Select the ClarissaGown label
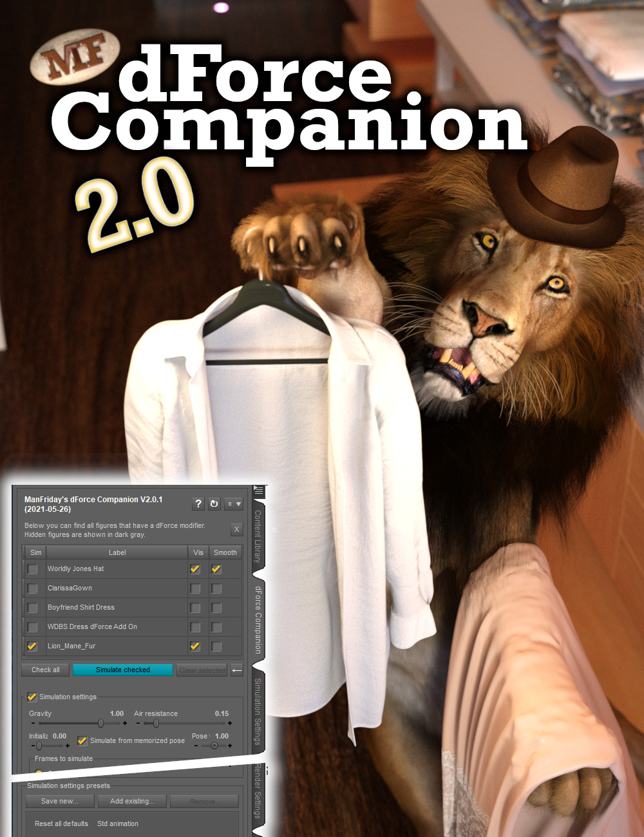Image resolution: width=644 pixels, height=837 pixels. click(70, 588)
